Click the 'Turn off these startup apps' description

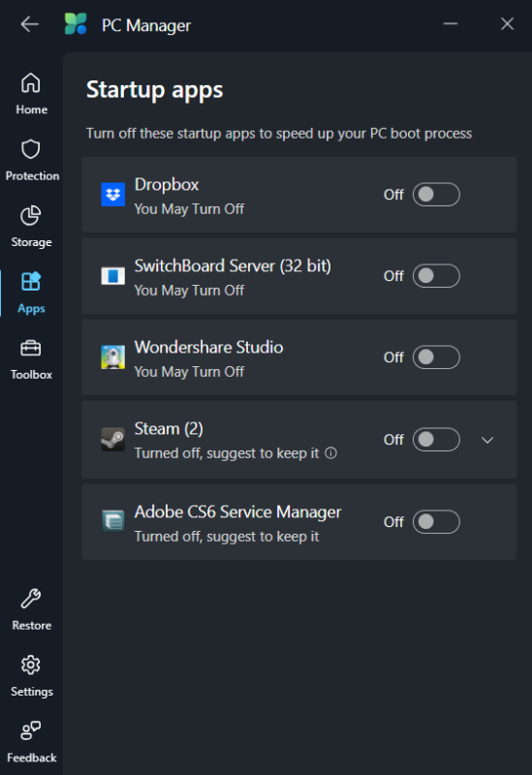click(279, 134)
